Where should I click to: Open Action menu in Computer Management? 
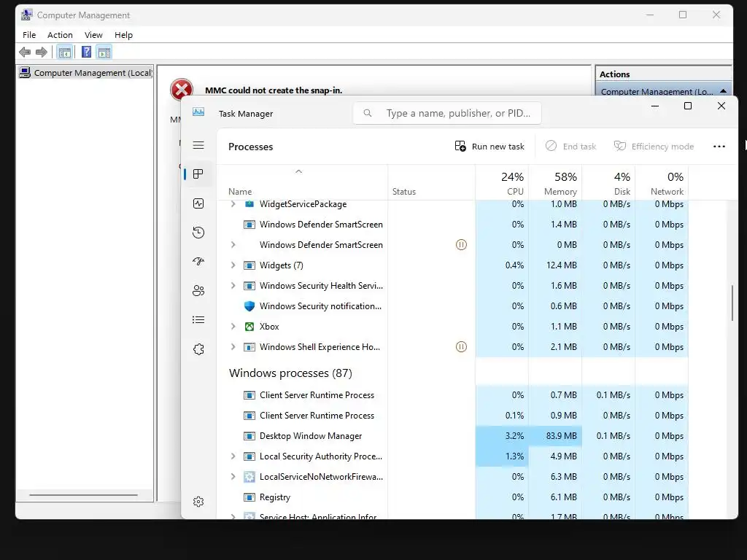click(x=60, y=35)
